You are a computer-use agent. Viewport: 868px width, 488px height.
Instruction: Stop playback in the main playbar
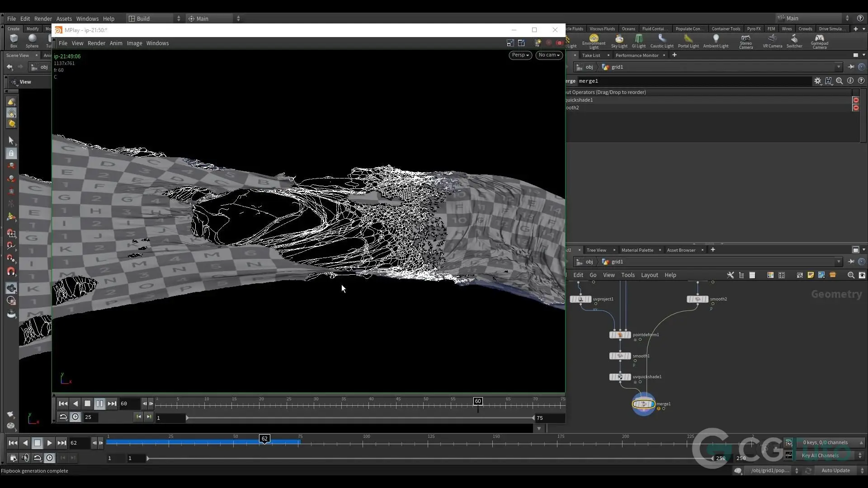tap(38, 443)
